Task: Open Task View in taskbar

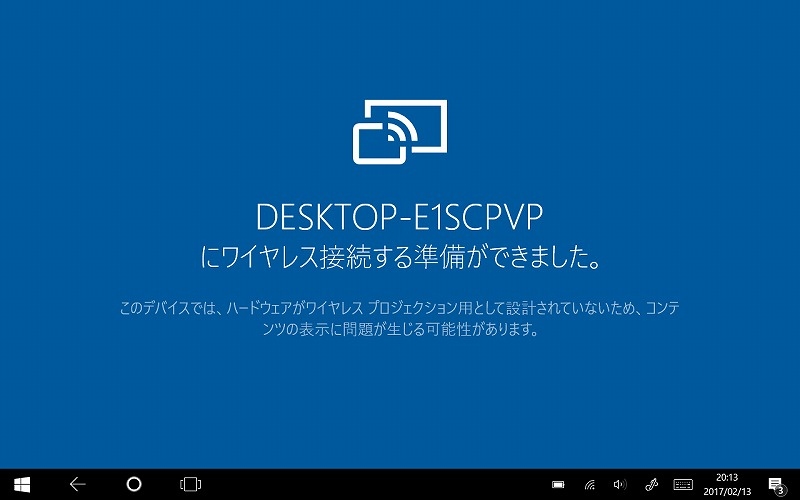Action: [190, 484]
